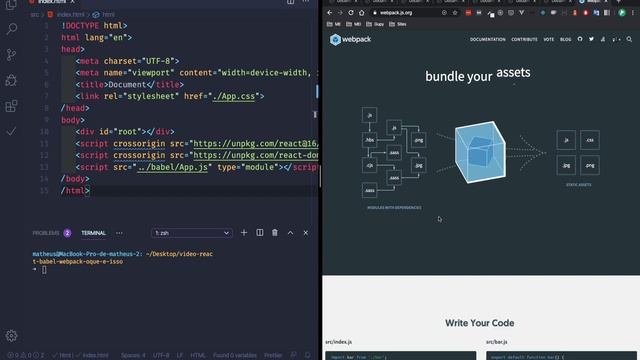Click the red extension icon in browser toolbar
640x360 pixels.
pos(468,13)
